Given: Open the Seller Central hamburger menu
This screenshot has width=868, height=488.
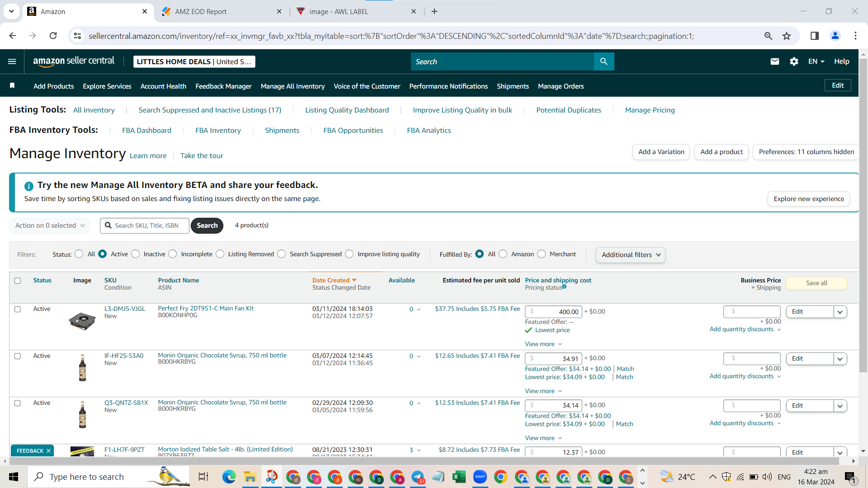Looking at the screenshot, I should 12,61.
